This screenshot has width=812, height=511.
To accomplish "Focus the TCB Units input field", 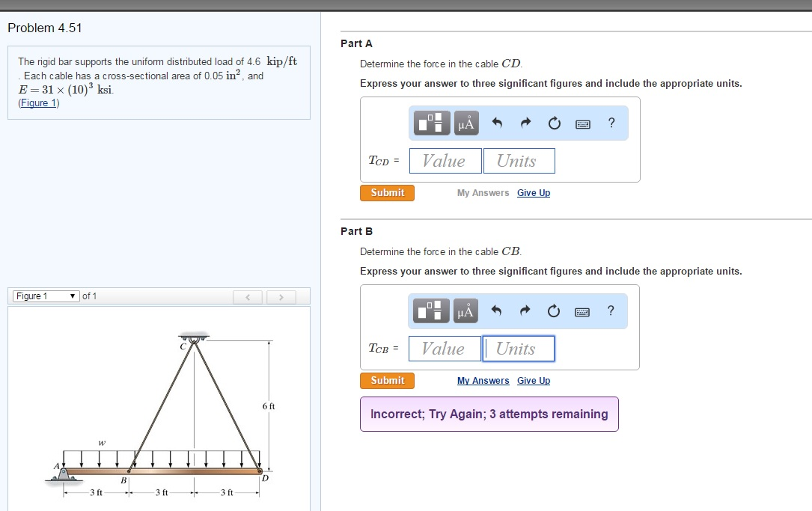I will coord(518,349).
